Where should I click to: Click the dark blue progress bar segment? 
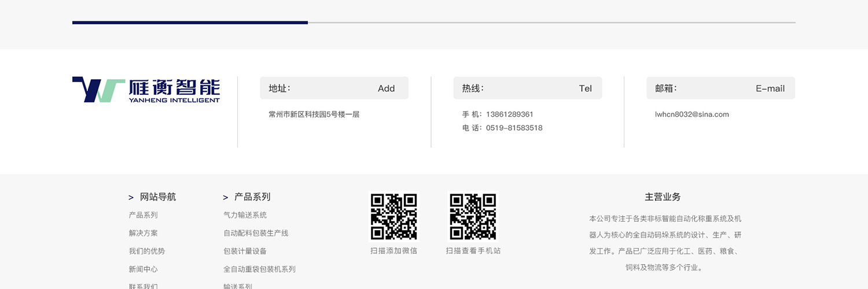[190, 23]
